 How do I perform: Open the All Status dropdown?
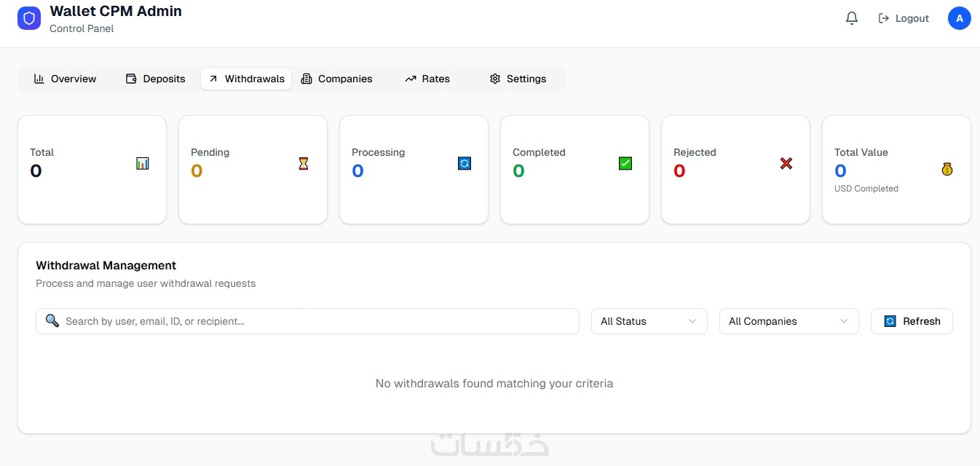(x=649, y=321)
